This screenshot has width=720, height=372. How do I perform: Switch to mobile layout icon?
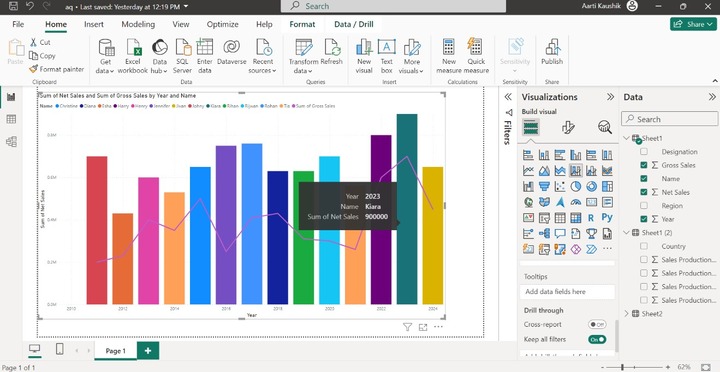pos(60,349)
